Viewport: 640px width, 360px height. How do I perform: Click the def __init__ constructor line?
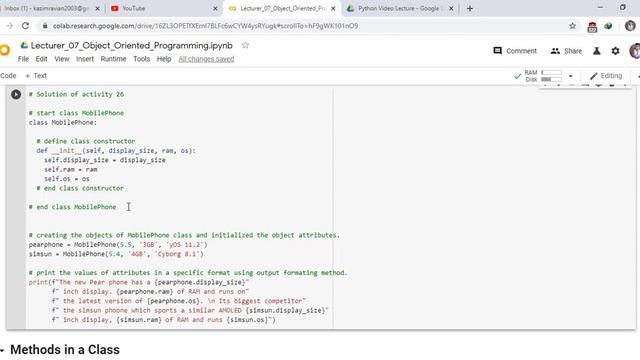click(x=116, y=151)
